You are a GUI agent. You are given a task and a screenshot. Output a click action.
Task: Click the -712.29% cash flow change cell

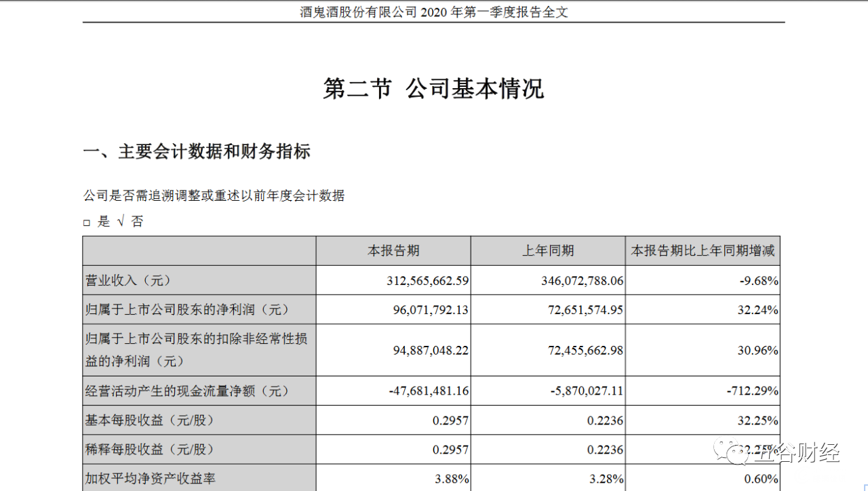click(753, 391)
